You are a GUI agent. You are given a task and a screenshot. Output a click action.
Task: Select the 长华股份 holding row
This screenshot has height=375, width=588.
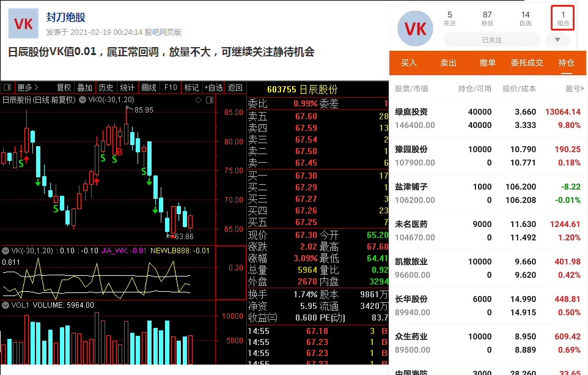(x=488, y=306)
